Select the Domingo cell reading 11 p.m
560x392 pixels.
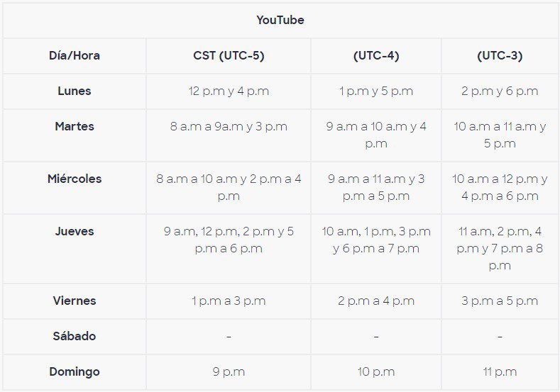(x=500, y=372)
